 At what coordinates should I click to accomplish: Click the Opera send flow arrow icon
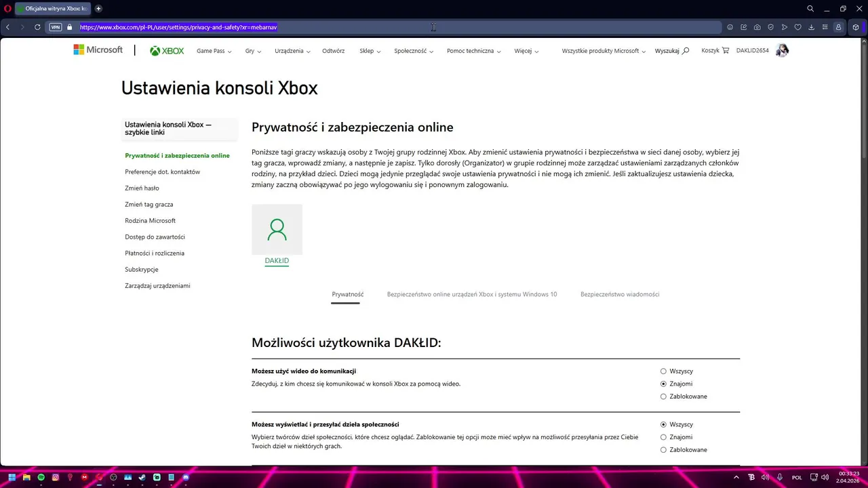pos(784,27)
